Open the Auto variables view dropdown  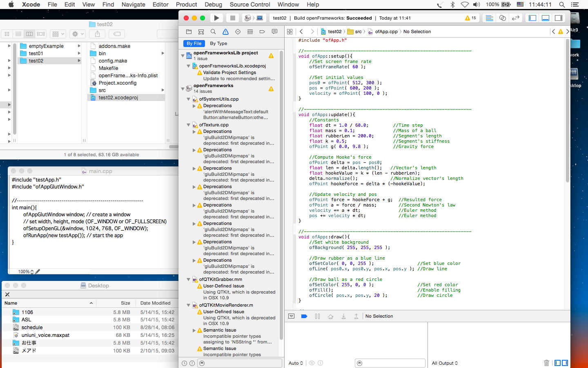[296, 363]
